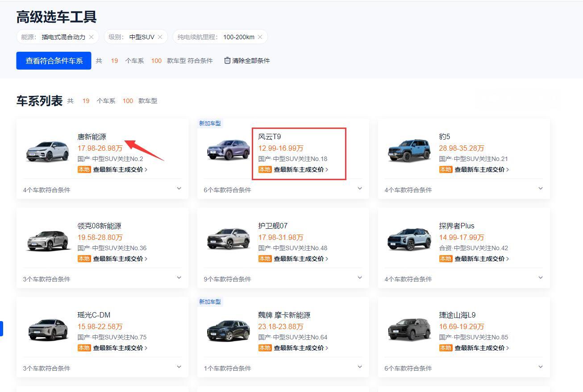View 查看最新车主成交价 for 瑶光C-DM

click(x=120, y=348)
